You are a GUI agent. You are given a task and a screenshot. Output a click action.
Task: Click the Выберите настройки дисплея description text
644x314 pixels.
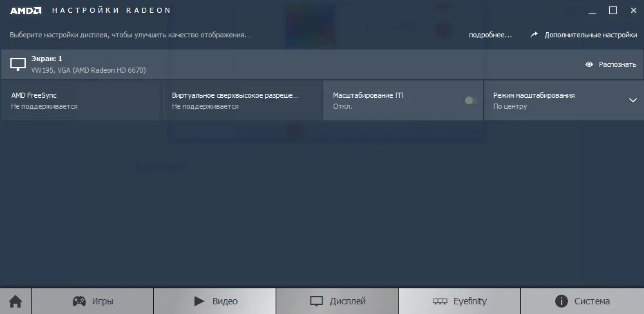tap(131, 35)
